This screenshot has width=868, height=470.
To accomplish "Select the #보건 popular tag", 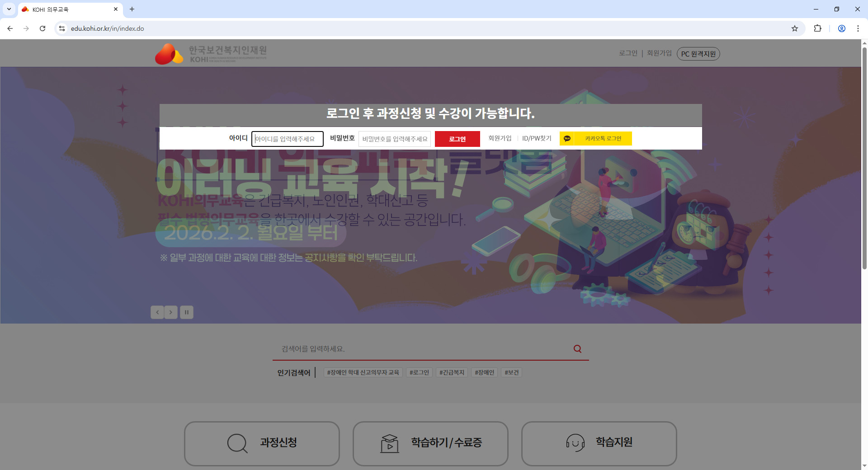I will (511, 372).
